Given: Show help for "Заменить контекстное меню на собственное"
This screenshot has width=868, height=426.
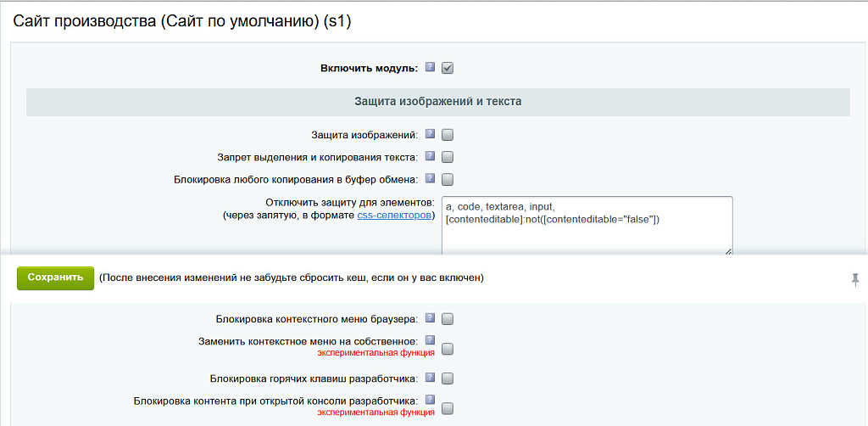Looking at the screenshot, I should pos(430,340).
